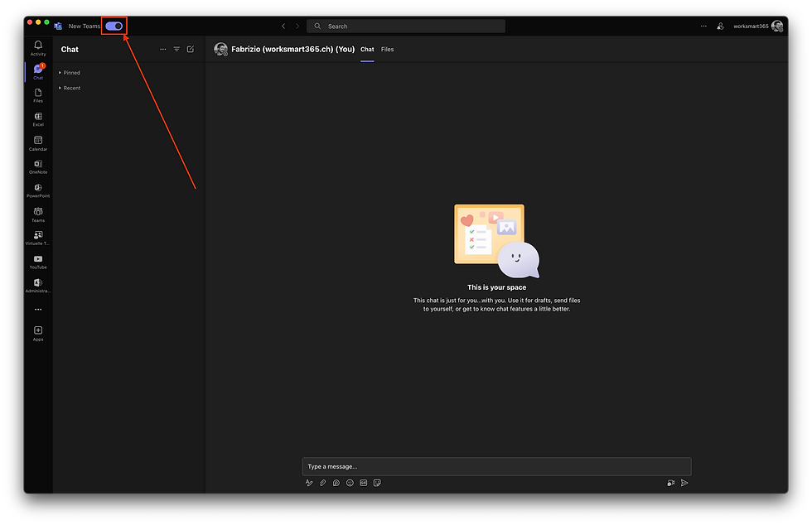Launch the PowerPoint app
The width and height of the screenshot is (812, 525).
point(38,190)
